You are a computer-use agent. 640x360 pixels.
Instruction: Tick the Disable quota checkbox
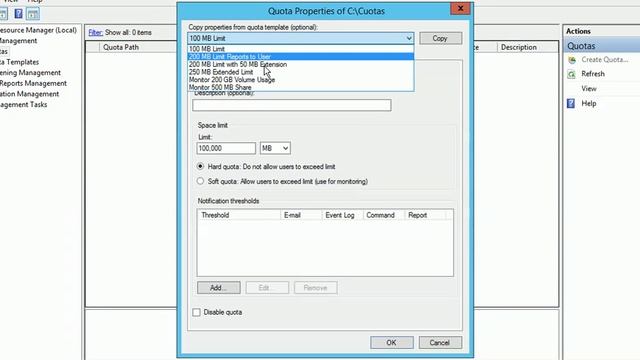click(196, 312)
